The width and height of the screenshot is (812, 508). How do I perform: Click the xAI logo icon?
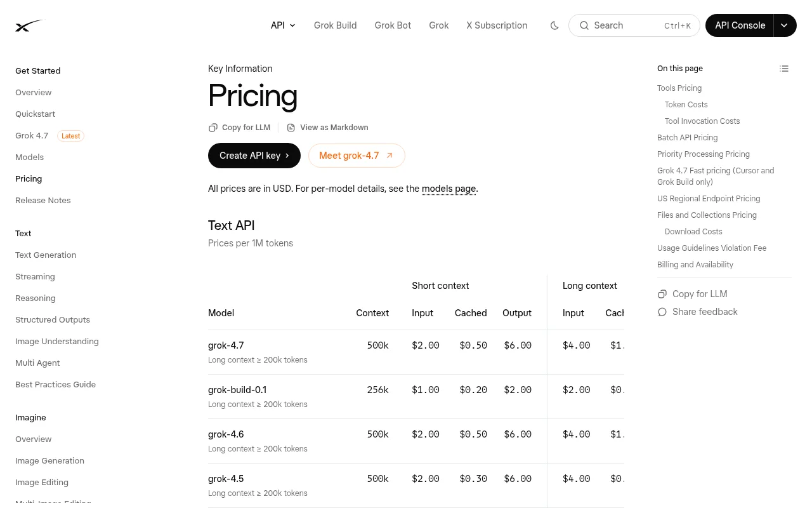click(29, 25)
